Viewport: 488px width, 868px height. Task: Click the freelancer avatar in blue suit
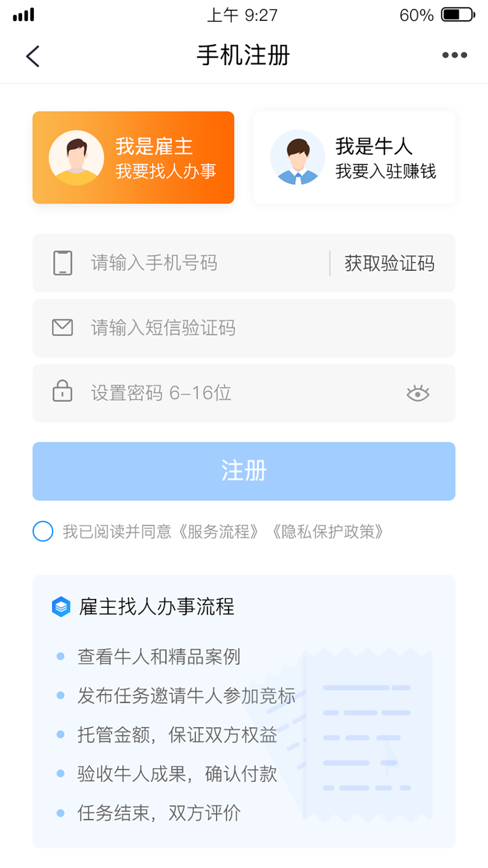pos(297,158)
